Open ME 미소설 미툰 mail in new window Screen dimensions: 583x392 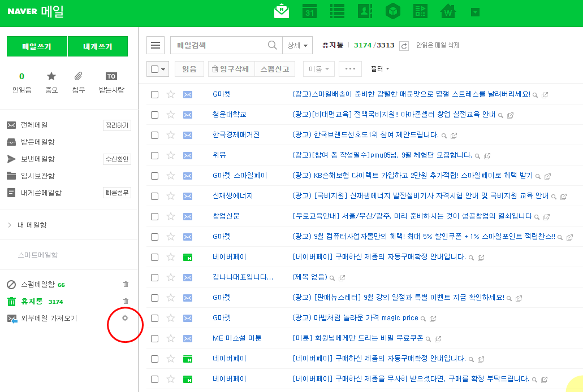tap(438, 339)
